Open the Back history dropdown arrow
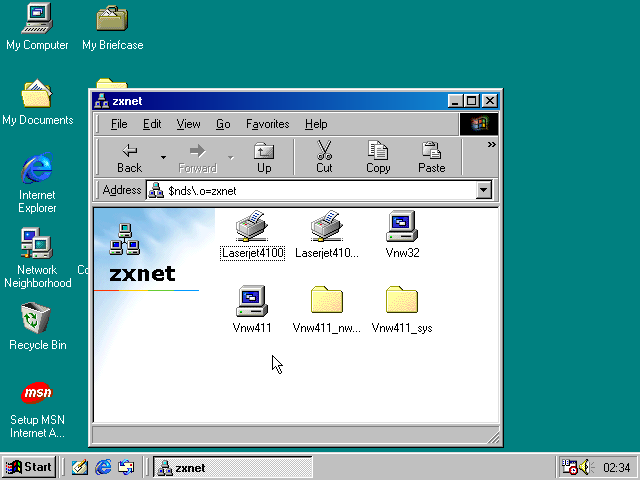This screenshot has width=640, height=480. pos(163,158)
